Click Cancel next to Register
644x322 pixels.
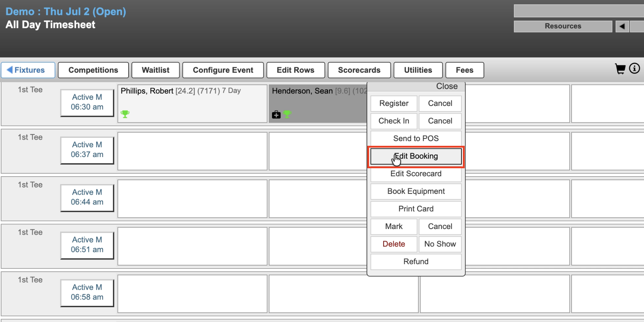440,103
